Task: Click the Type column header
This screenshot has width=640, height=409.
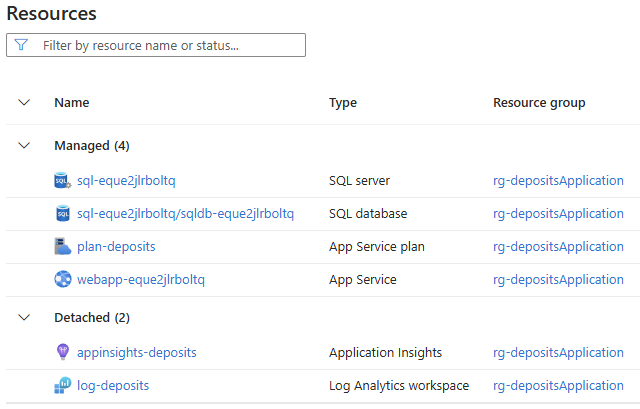Action: 343,103
